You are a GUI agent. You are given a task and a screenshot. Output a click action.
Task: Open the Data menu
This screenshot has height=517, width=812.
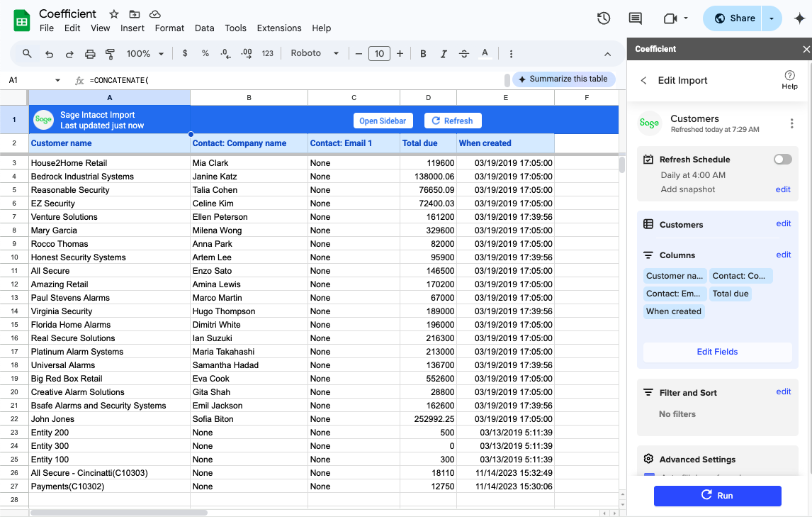[204, 28]
